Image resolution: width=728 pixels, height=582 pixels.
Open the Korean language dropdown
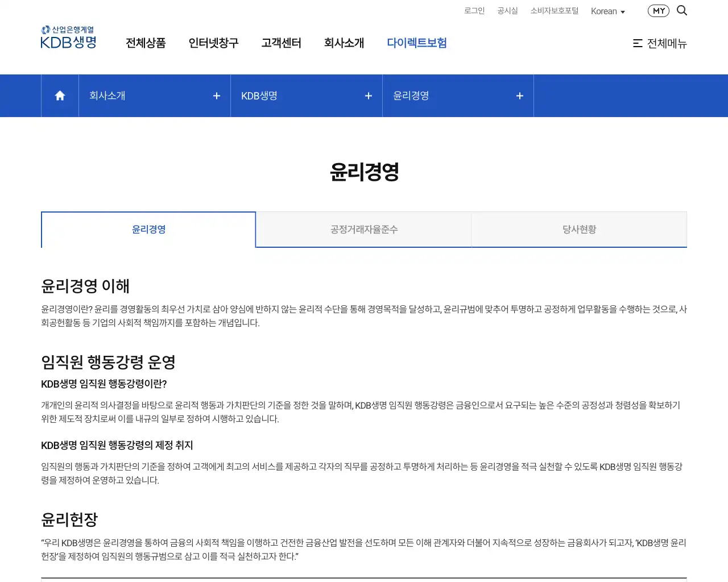(607, 11)
